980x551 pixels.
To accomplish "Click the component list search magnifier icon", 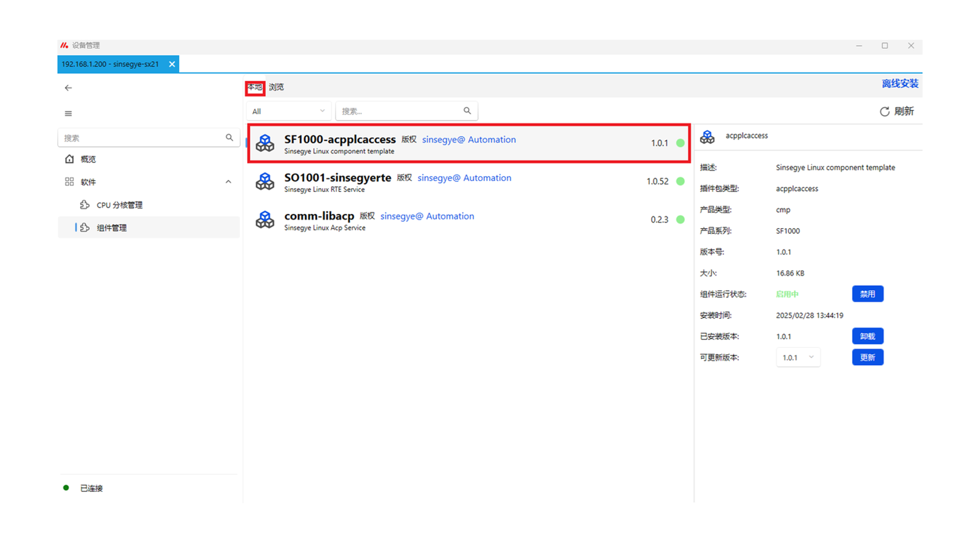I will click(467, 111).
